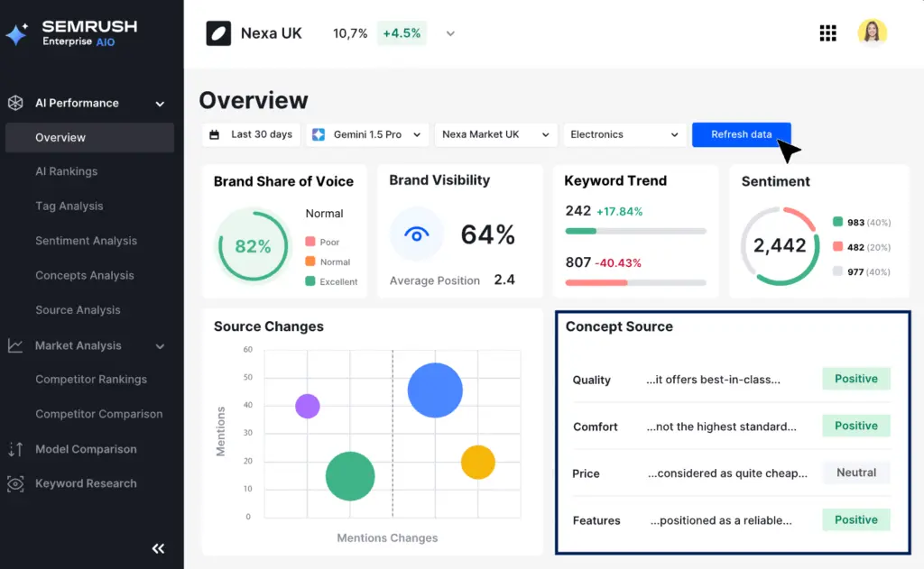Click the Neutral label next to Price
This screenshot has height=569, width=924.
coord(855,473)
